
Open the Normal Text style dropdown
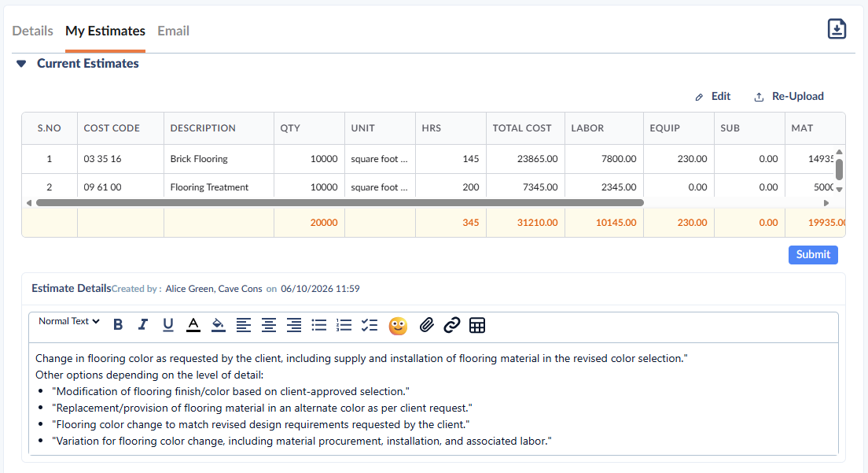point(68,321)
